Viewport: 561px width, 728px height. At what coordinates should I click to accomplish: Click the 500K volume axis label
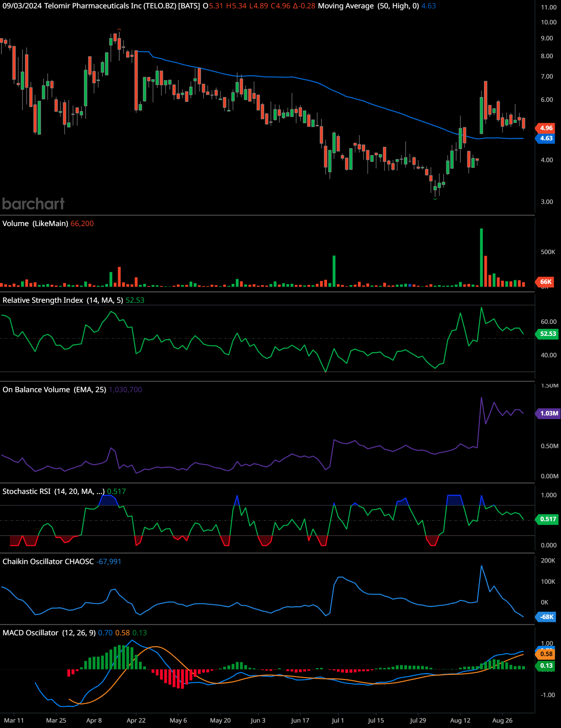click(548, 252)
